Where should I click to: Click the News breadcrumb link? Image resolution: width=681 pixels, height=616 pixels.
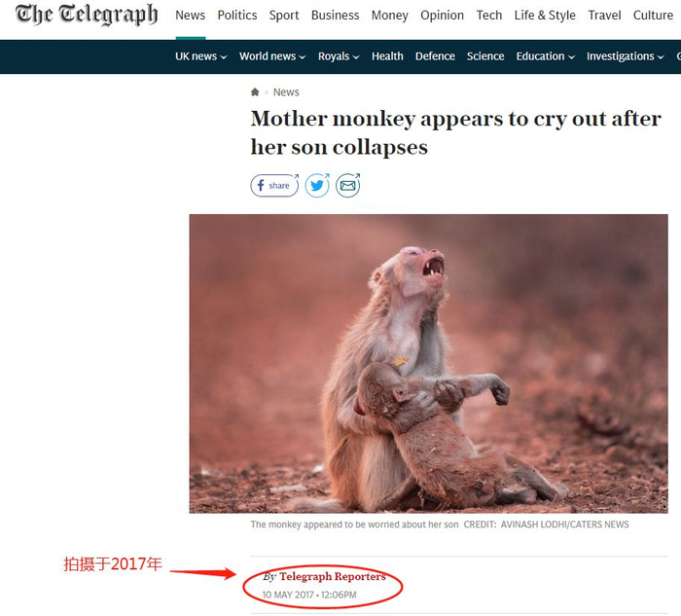pyautogui.click(x=286, y=92)
